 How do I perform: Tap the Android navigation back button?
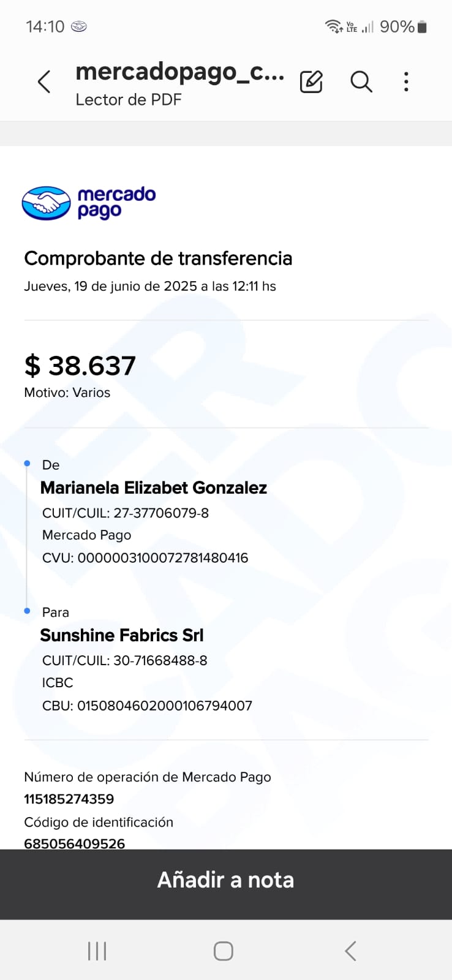350,951
